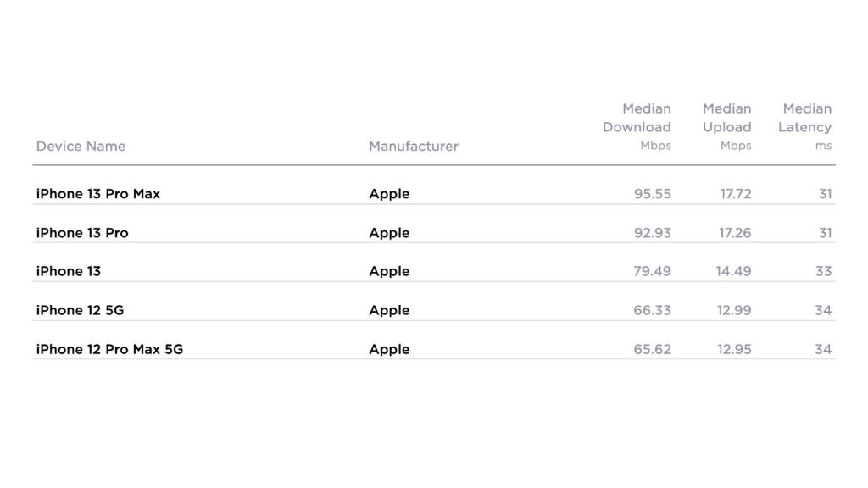868x488 pixels.
Task: Click the 79.49 download speed value
Action: click(x=652, y=271)
